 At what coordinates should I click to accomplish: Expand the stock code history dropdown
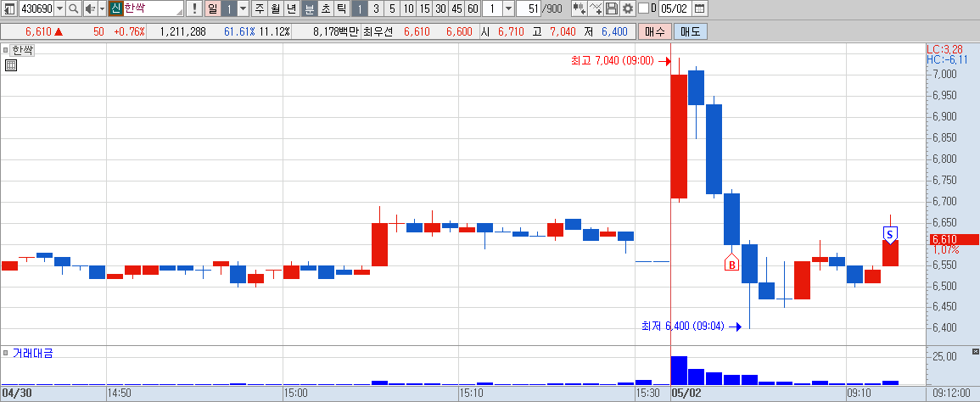pyautogui.click(x=60, y=8)
